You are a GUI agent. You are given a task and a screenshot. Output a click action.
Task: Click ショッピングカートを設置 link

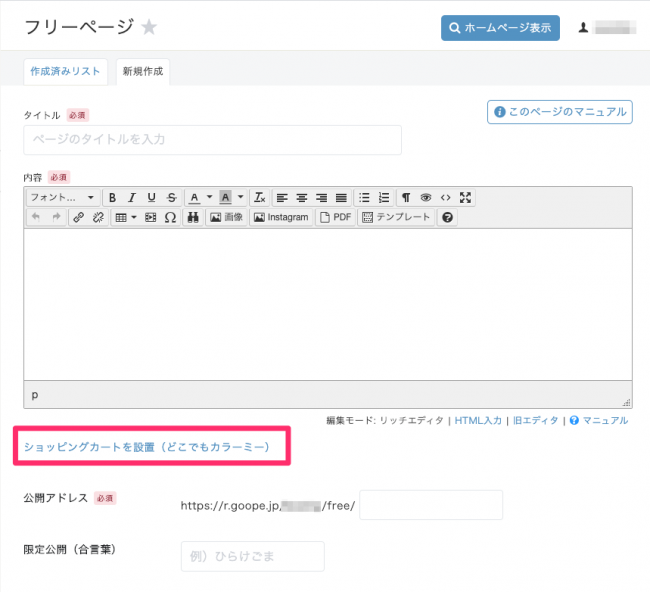[147, 446]
